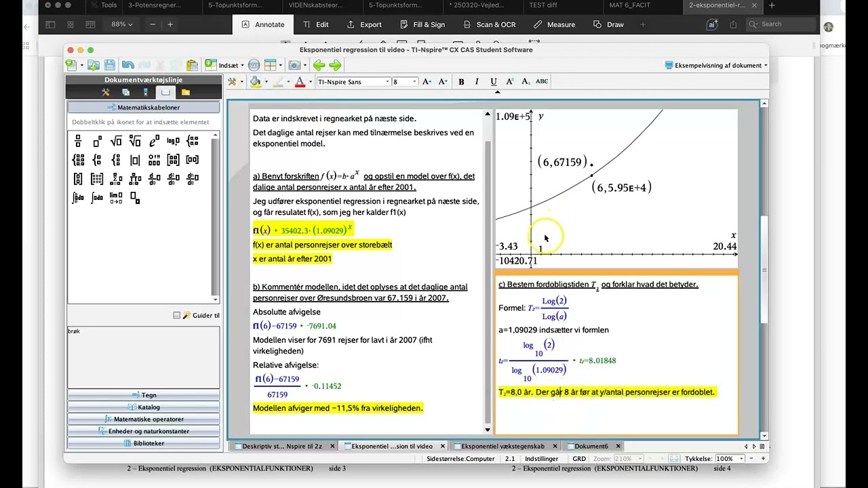Toggle the Guider til checkbox

pyautogui.click(x=177, y=315)
